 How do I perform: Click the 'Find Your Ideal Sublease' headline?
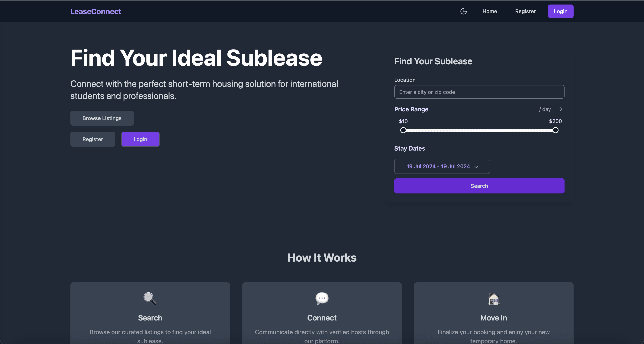pyautogui.click(x=196, y=58)
